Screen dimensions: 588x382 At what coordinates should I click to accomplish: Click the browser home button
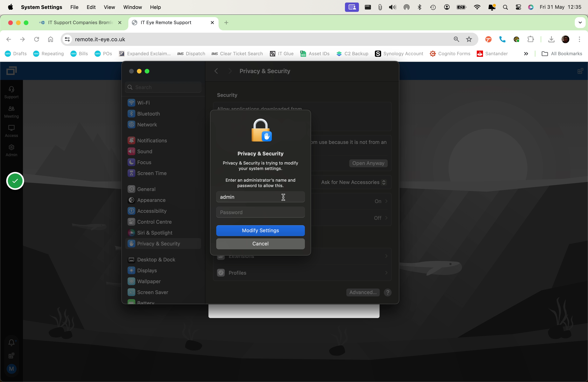50,39
